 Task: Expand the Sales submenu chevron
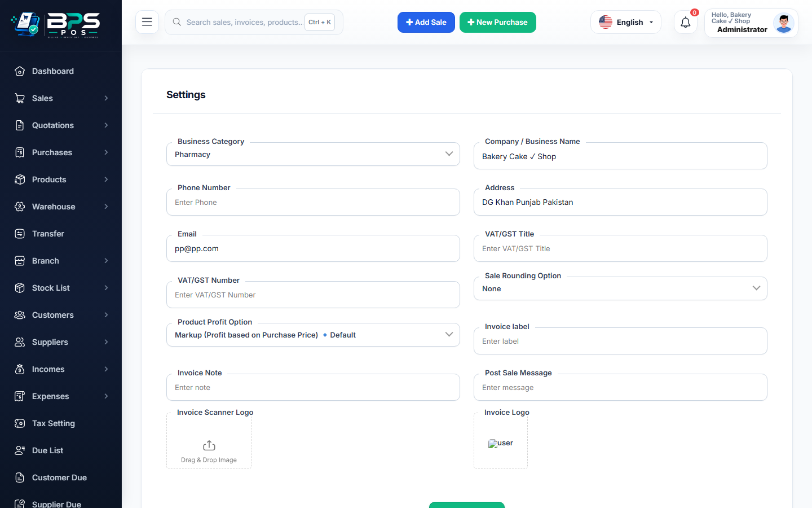click(106, 98)
